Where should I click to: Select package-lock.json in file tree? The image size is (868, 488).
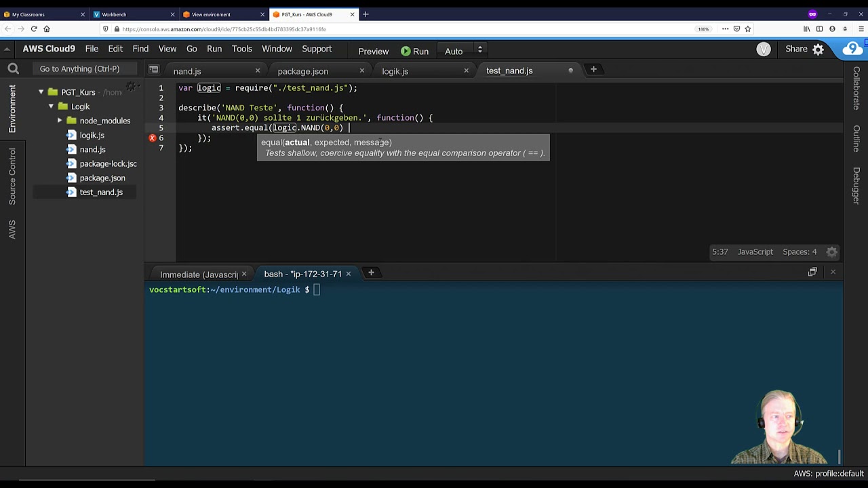pyautogui.click(x=108, y=163)
